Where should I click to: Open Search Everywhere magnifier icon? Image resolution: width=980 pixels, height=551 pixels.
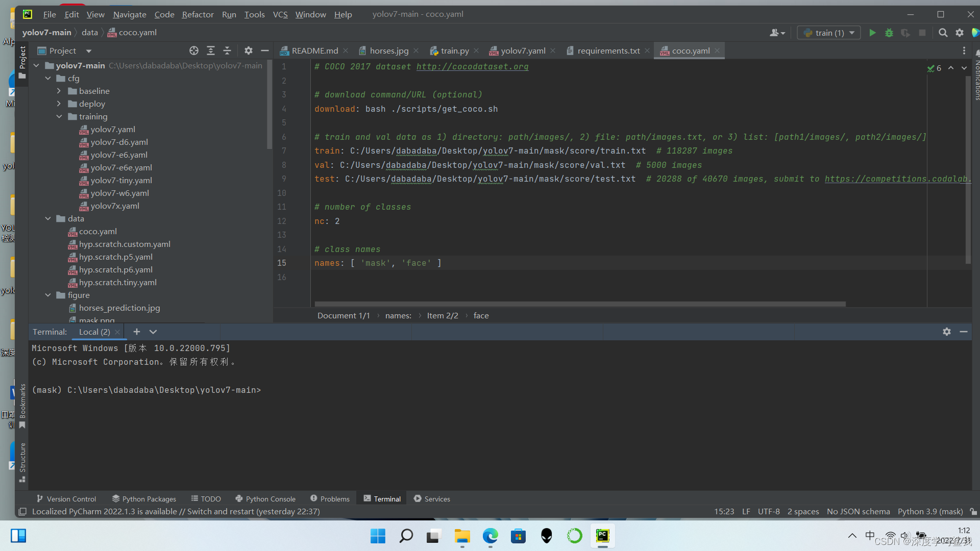pos(943,33)
